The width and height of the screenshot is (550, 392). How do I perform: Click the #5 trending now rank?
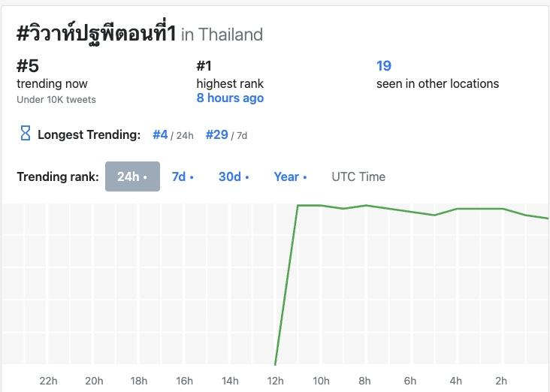[x=28, y=66]
